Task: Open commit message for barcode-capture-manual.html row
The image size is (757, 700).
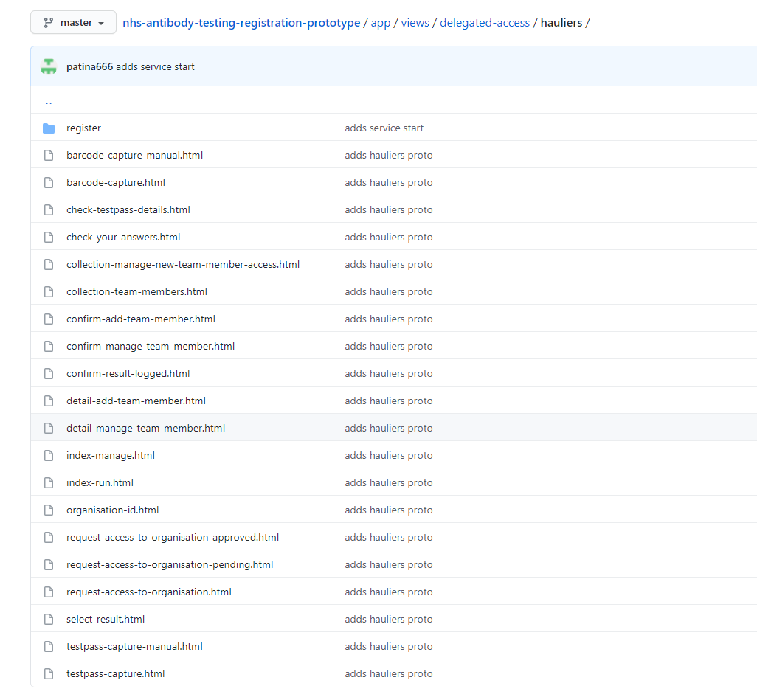Action: [x=389, y=155]
